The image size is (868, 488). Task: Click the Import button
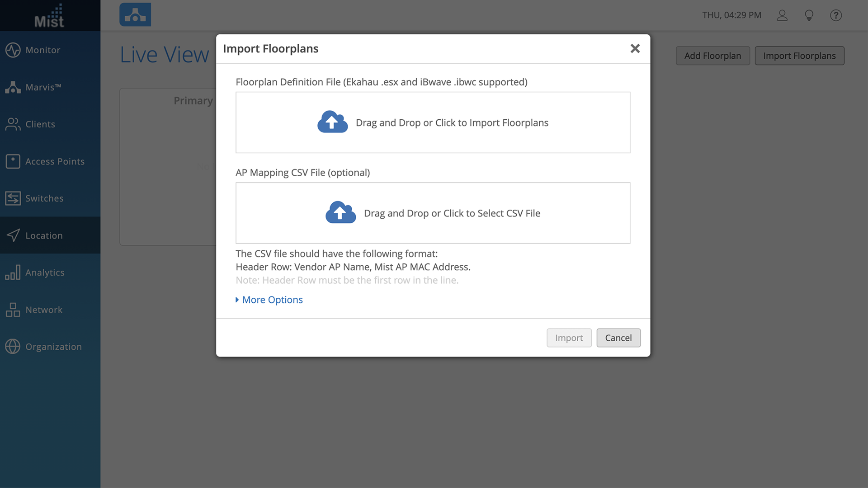coord(569,338)
